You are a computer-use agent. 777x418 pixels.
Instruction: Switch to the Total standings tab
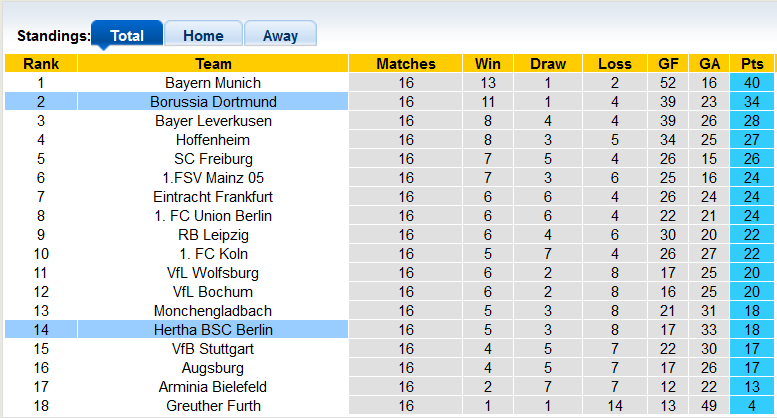point(126,35)
